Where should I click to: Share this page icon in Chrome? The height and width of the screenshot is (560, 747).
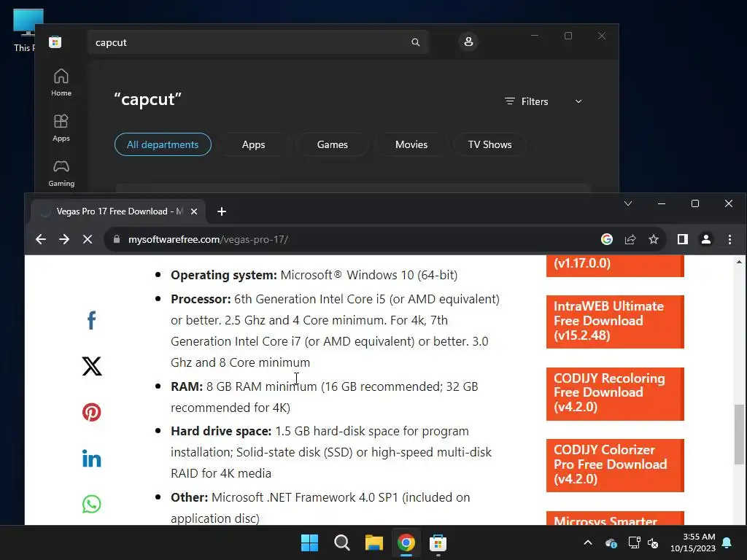630,239
